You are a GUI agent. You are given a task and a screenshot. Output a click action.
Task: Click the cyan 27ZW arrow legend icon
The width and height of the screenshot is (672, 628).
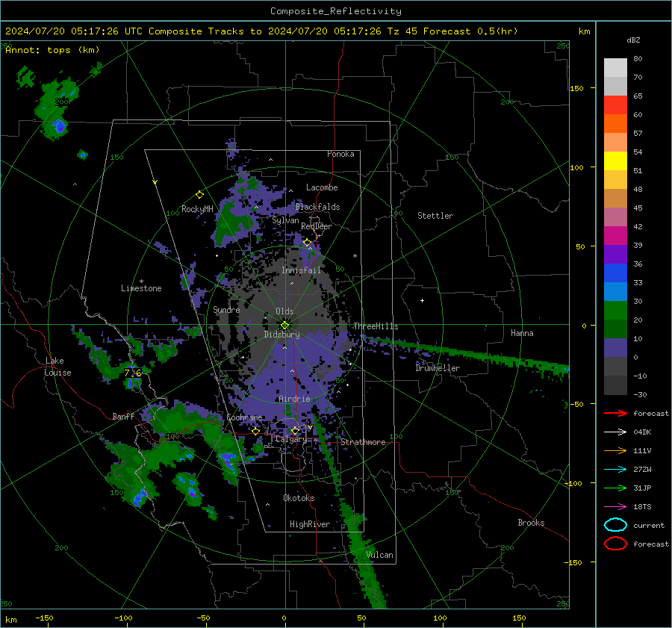point(615,470)
